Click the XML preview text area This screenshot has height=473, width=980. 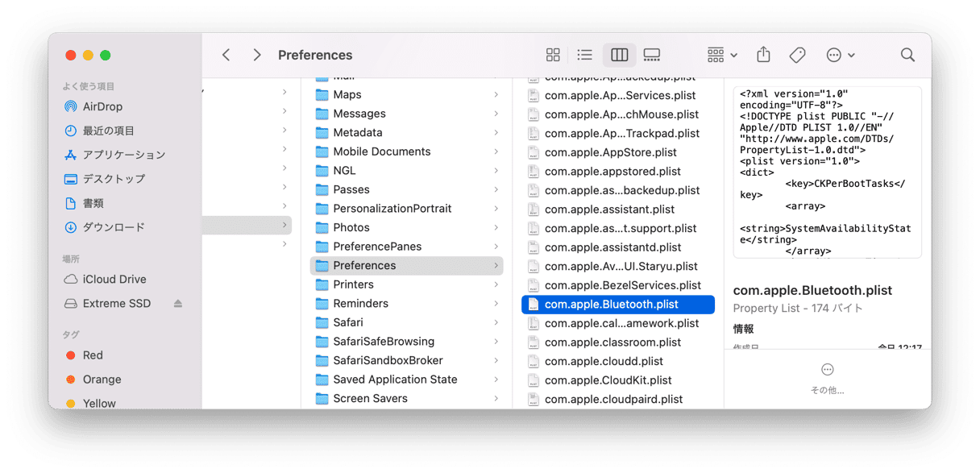(x=827, y=172)
